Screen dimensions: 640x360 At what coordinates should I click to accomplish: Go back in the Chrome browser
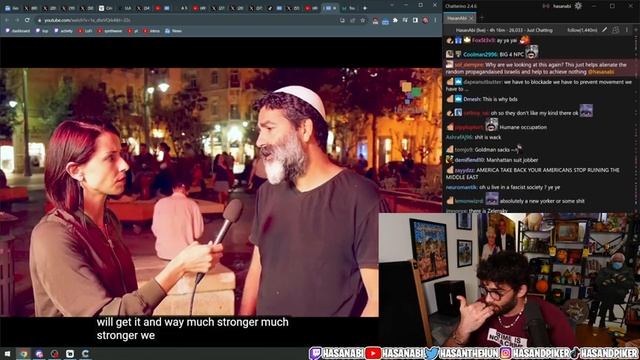coord(7,20)
